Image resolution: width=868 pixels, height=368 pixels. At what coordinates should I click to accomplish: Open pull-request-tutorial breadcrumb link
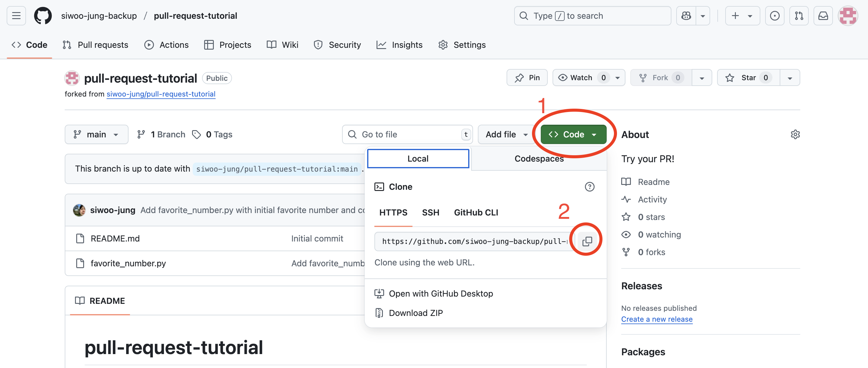pyautogui.click(x=195, y=16)
